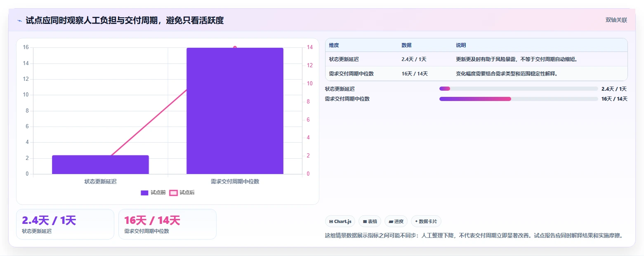Click the 状态更新延迟 label above the progress bar

[340, 89]
